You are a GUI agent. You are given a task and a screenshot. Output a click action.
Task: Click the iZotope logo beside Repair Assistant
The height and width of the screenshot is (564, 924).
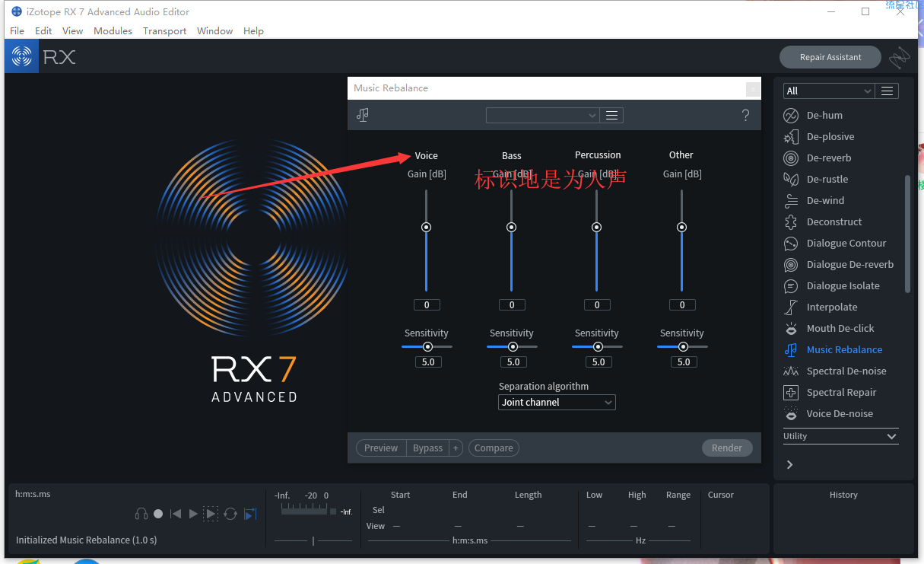tap(901, 57)
